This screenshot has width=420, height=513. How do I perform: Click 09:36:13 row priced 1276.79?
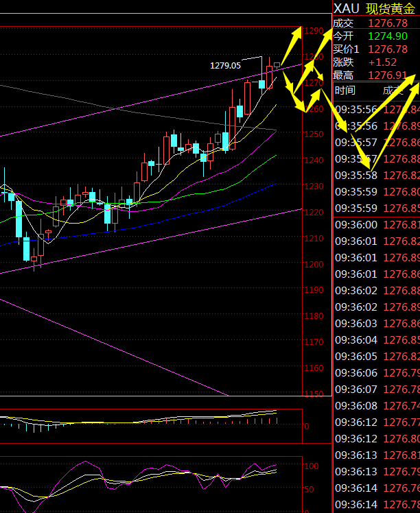(x=377, y=471)
